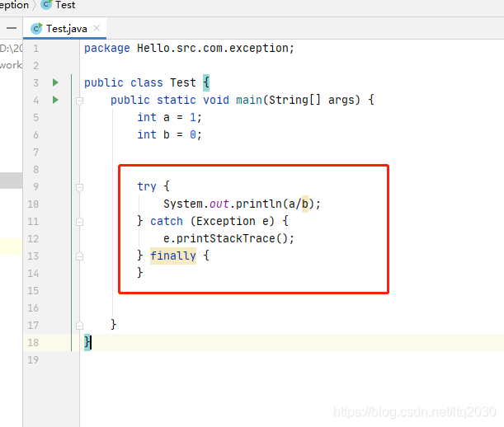Click 'Hello.src.com.exception' package name
504x427 pixels.
click(x=213, y=48)
